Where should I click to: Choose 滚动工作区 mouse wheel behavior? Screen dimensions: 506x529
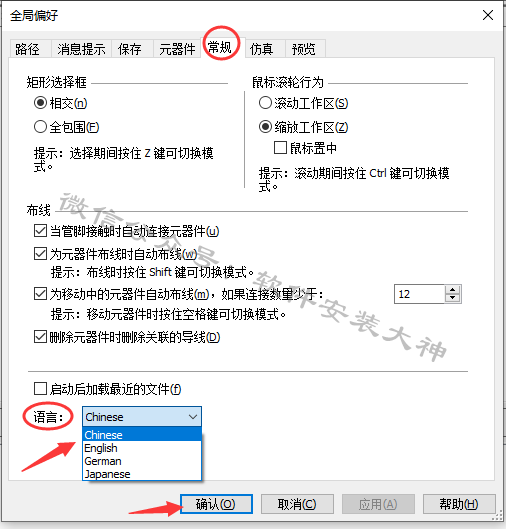pos(265,103)
